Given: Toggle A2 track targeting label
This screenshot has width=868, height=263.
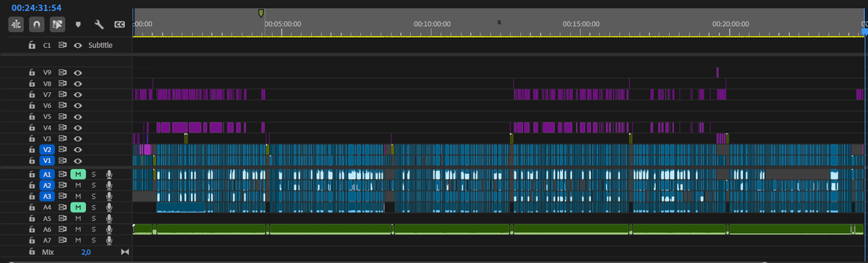Looking at the screenshot, I should click(x=47, y=185).
